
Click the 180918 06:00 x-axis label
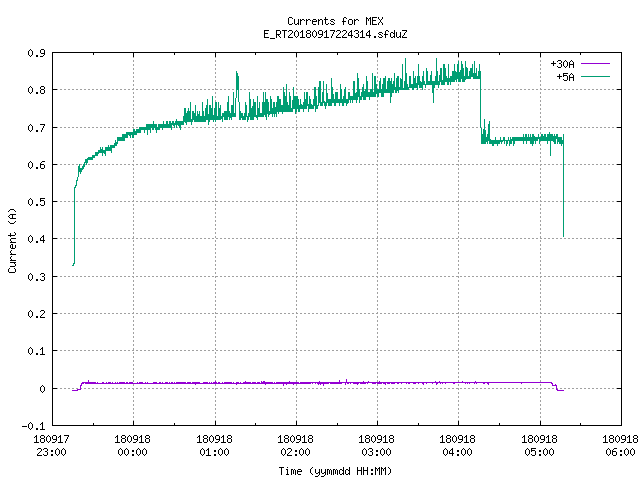(x=620, y=446)
